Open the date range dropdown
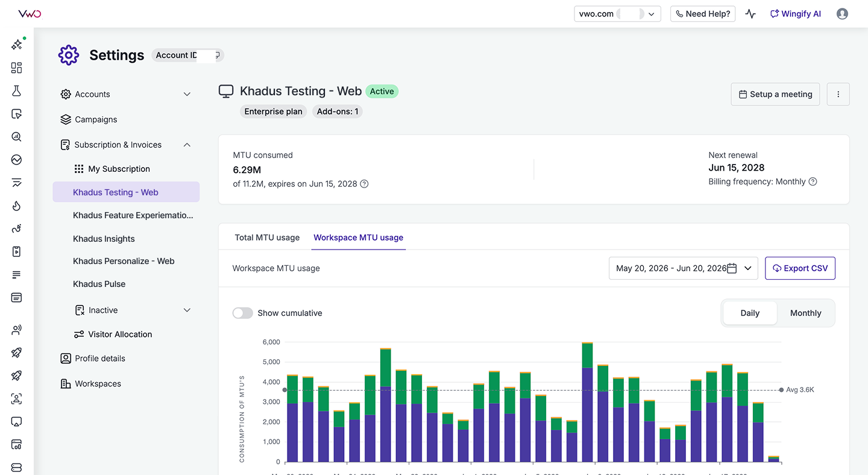868x475 pixels. point(684,268)
